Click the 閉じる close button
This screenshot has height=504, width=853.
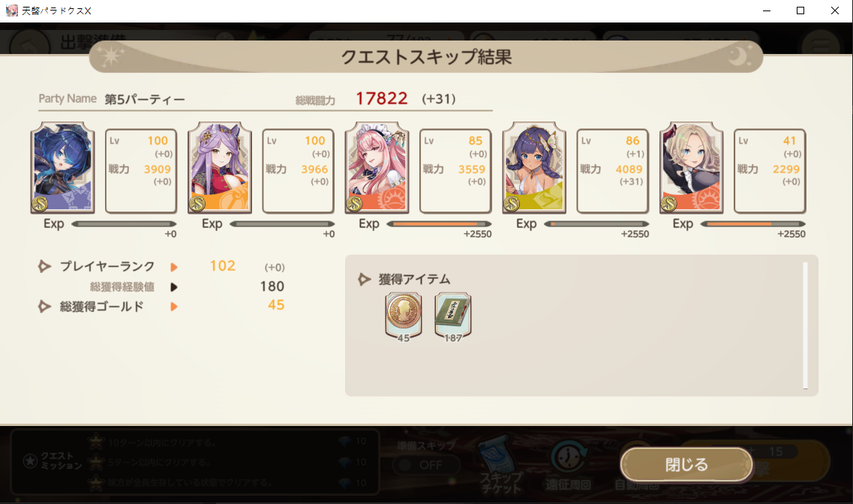(686, 465)
